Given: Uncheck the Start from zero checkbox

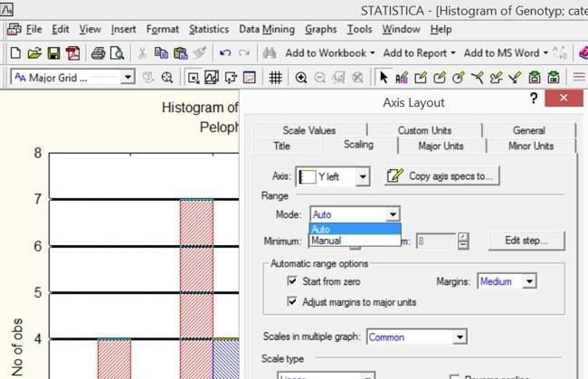Looking at the screenshot, I should click(x=292, y=280).
